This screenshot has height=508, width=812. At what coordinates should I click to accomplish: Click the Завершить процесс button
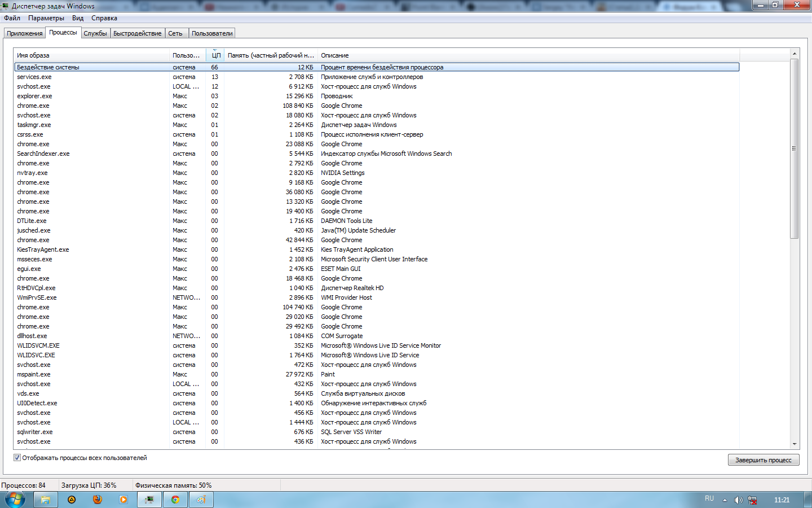coord(764,460)
